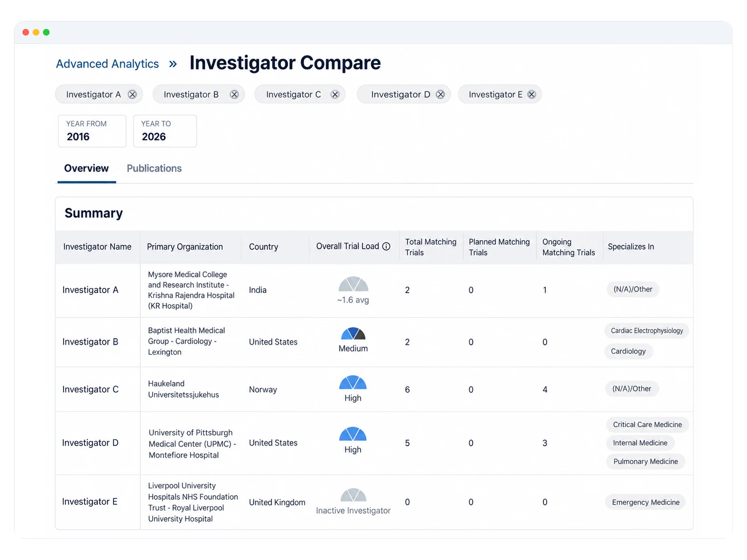
Task: Remove Investigator A chip with its X icon
Action: pos(132,95)
